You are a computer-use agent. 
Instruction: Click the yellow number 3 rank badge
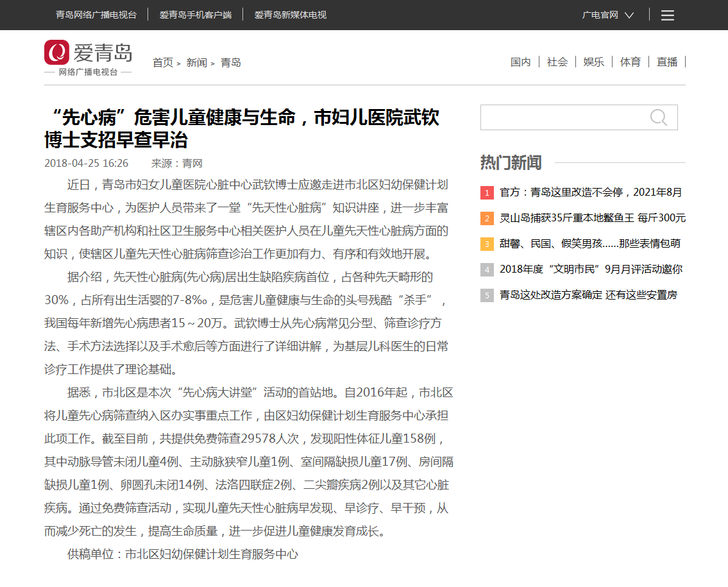(x=487, y=244)
